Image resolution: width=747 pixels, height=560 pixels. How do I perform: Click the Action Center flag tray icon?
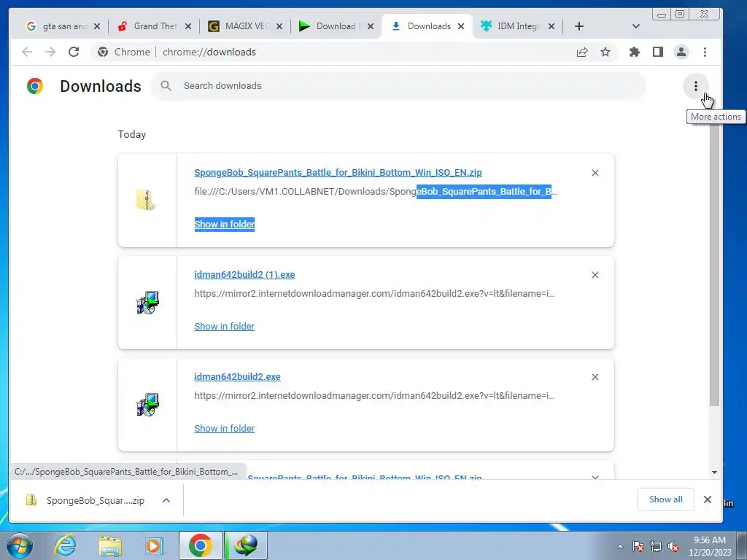[638, 546]
